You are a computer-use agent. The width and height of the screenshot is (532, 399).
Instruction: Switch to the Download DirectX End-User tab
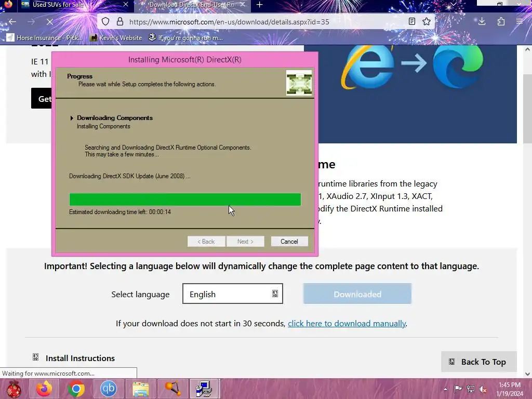pos(192,5)
